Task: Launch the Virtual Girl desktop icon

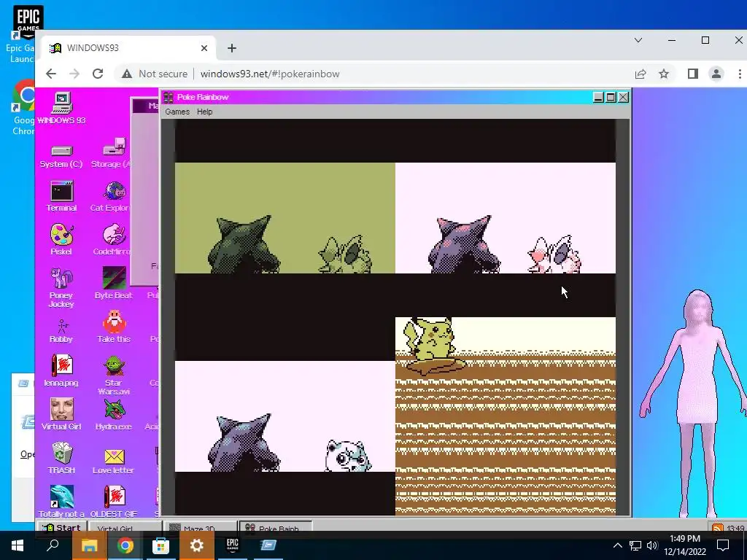Action: click(x=61, y=414)
